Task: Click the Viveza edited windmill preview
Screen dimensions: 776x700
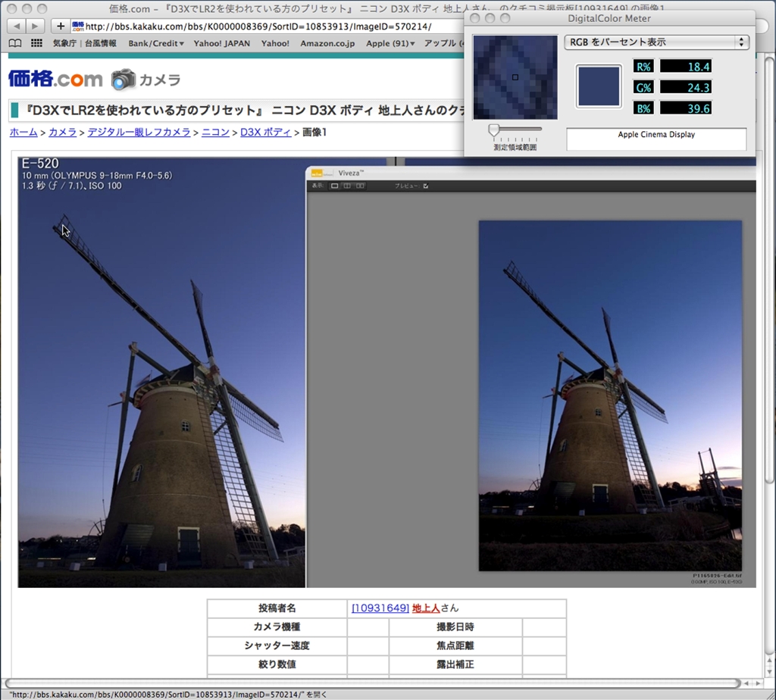Action: [x=610, y=395]
